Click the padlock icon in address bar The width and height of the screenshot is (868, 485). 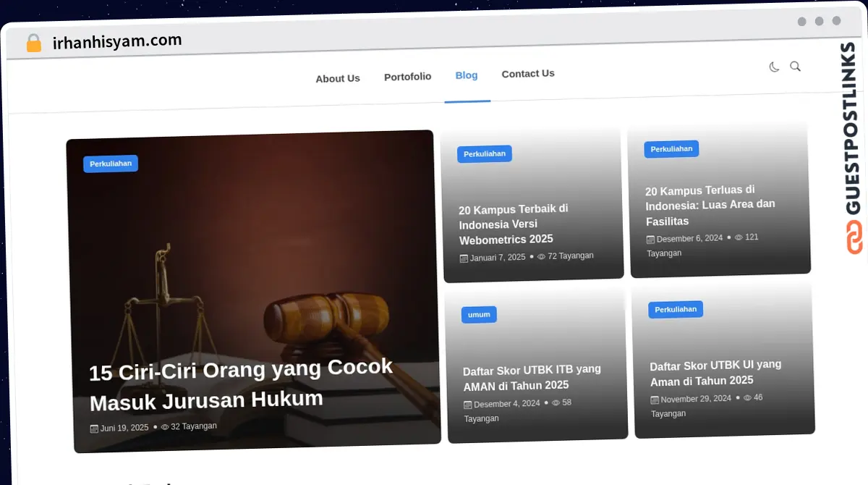34,43
